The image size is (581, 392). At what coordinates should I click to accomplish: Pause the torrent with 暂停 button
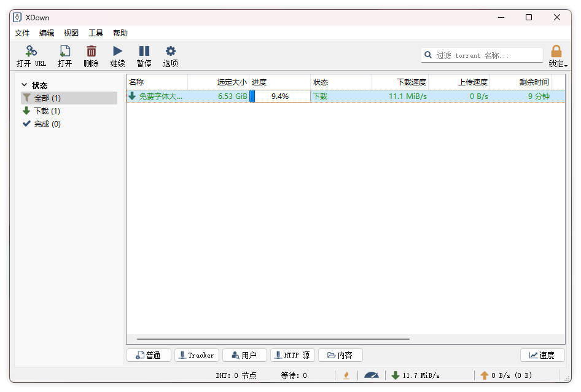(x=144, y=56)
